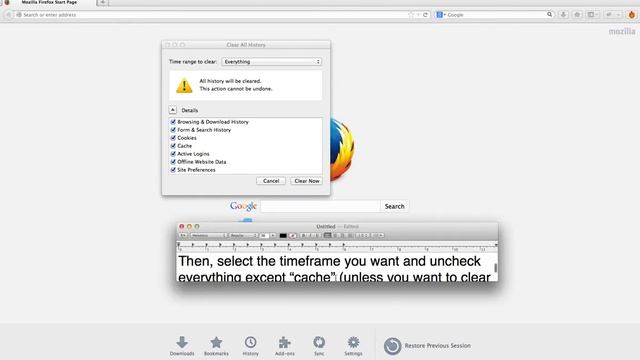
Task: Open TextEdit list bullets dropdown
Action: (x=378, y=236)
